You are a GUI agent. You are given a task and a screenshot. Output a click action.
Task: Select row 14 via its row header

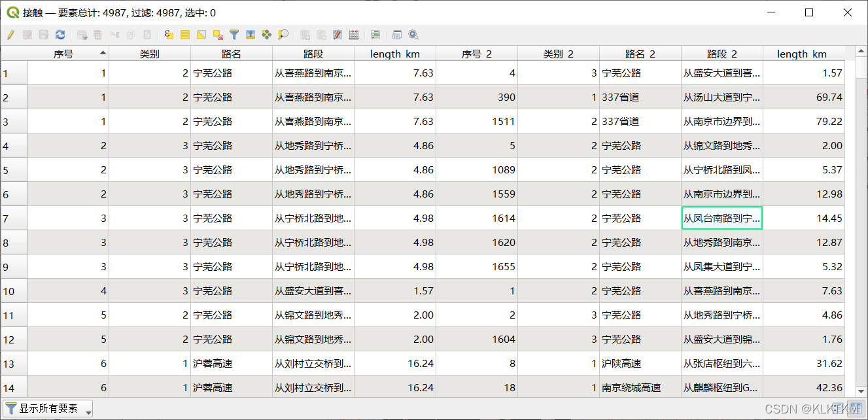coord(14,387)
